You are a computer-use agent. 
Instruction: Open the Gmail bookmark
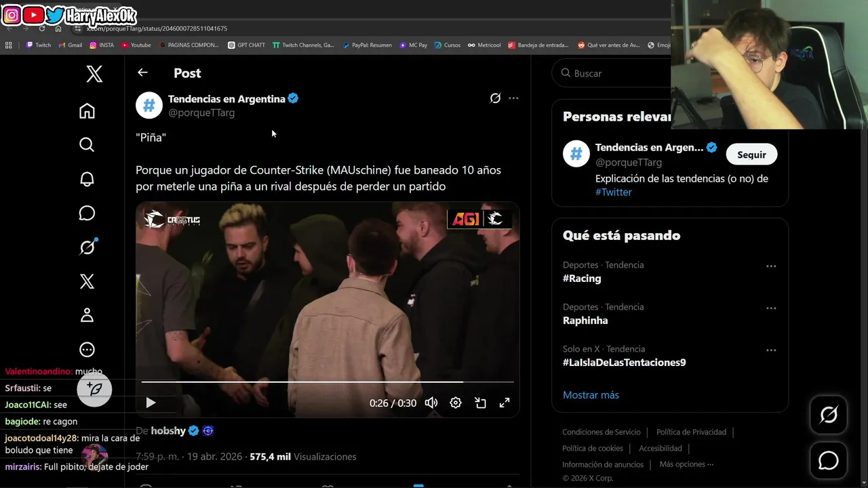(70, 45)
